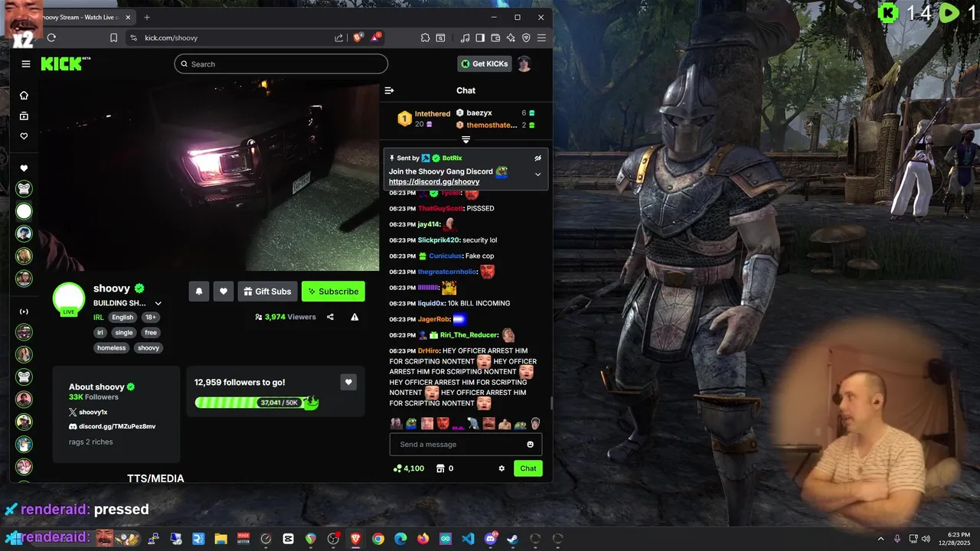Open Brave Wallet icon
The image size is (980, 551).
click(495, 37)
